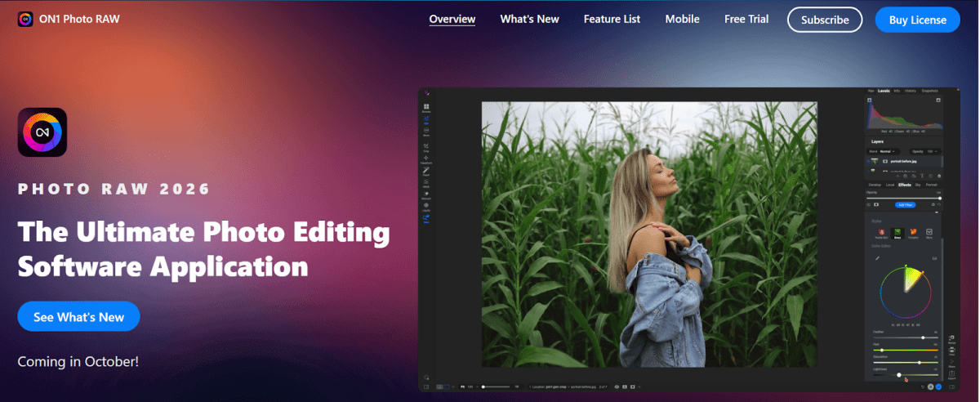Expand the More styles option
The image size is (980, 402).
[930, 234]
